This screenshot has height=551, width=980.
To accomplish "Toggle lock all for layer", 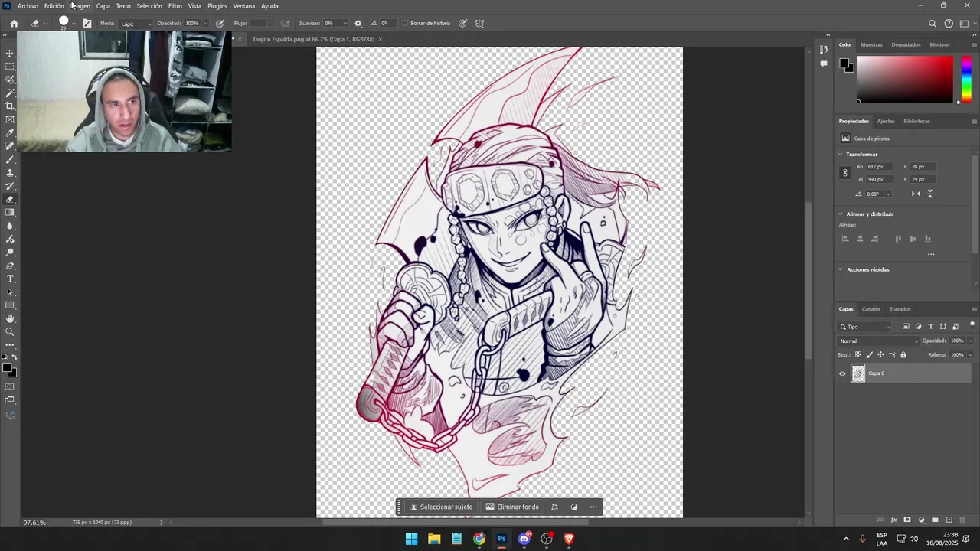I will (x=903, y=354).
